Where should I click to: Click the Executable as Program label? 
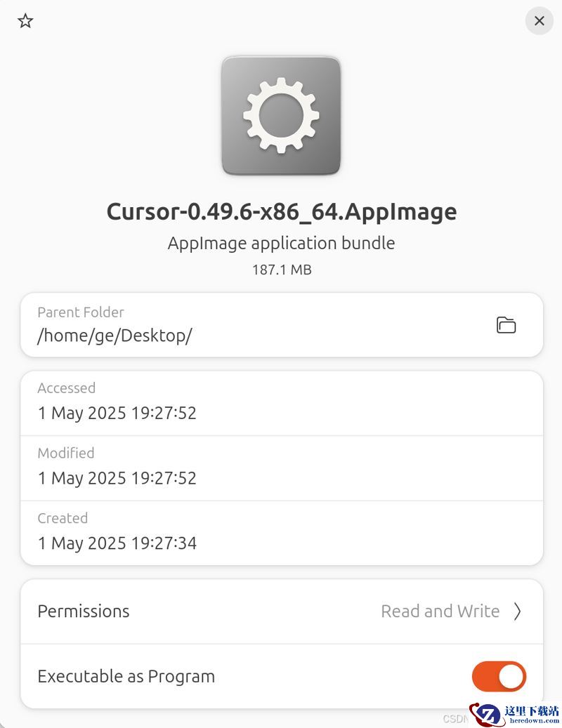(126, 677)
